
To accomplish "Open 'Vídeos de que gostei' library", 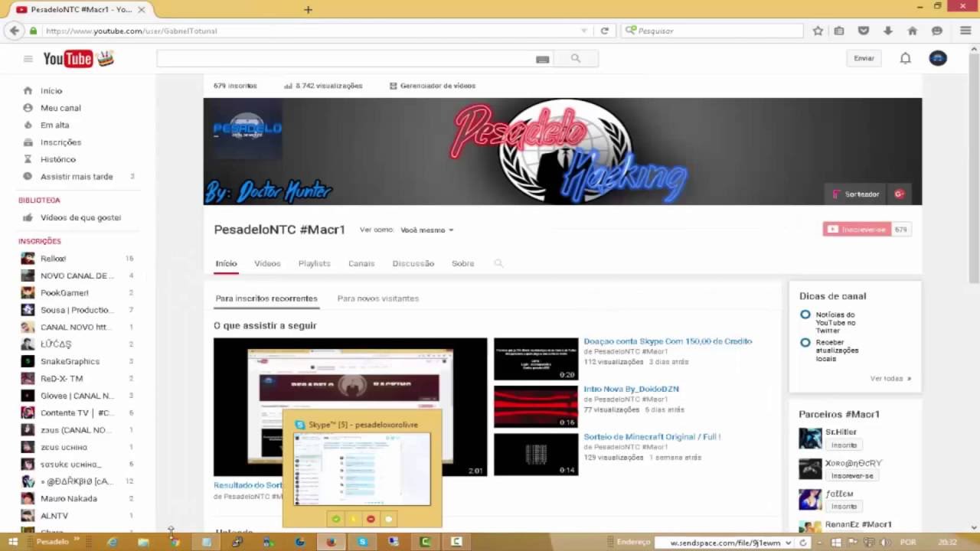I will click(80, 217).
